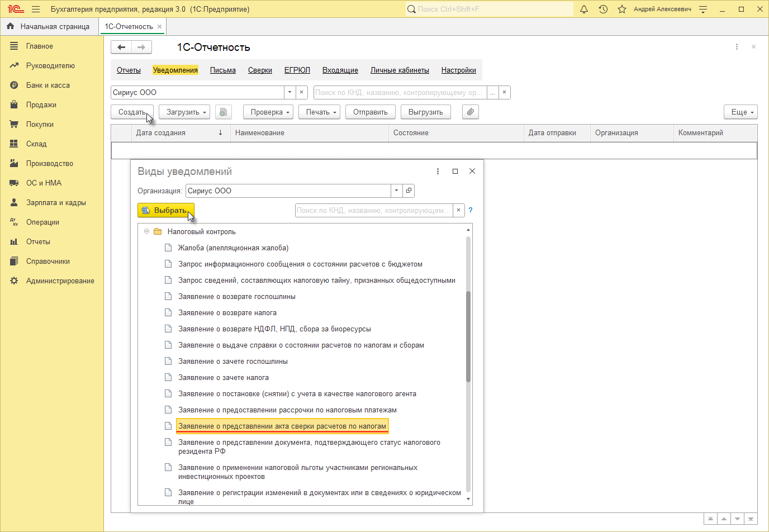Screen dimensions: 769x532
Task: Open the history clock icon
Action: pyautogui.click(x=603, y=9)
